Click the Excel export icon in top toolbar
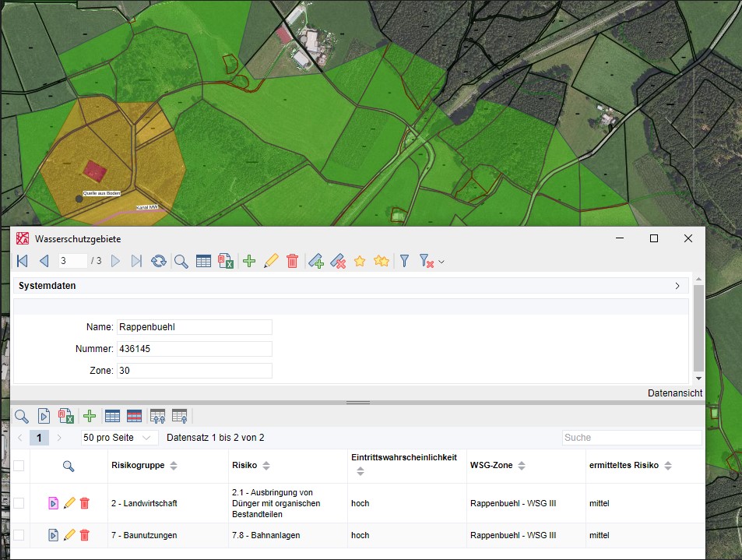The image size is (742, 560). pyautogui.click(x=226, y=261)
